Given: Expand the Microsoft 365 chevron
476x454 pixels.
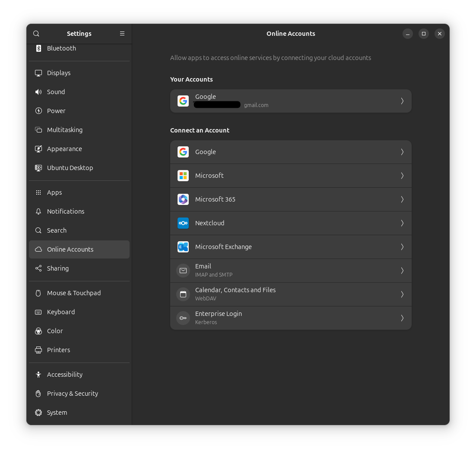Looking at the screenshot, I should (402, 199).
